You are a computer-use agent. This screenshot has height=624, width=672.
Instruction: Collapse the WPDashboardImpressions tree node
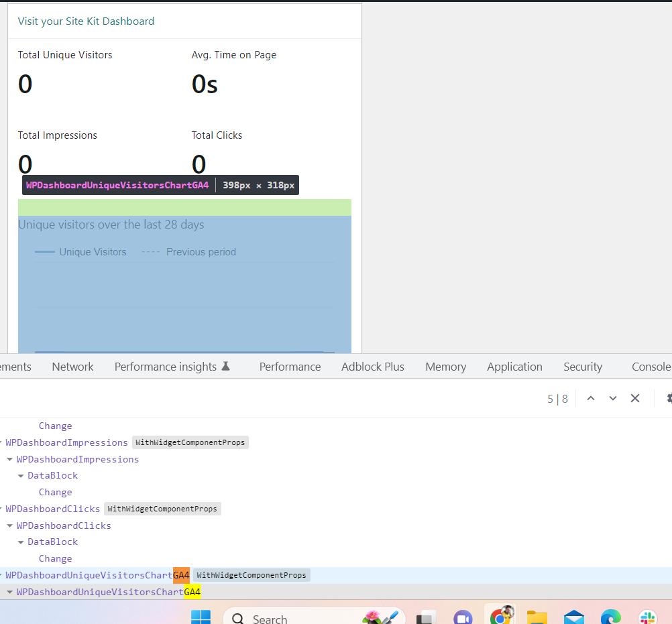coord(9,459)
